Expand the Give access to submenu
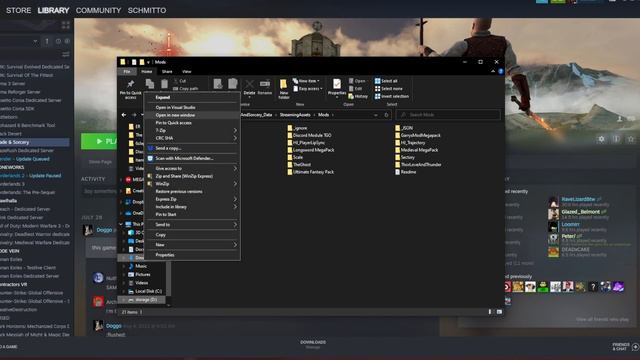Viewport: 640px width, 360px height. click(192, 169)
